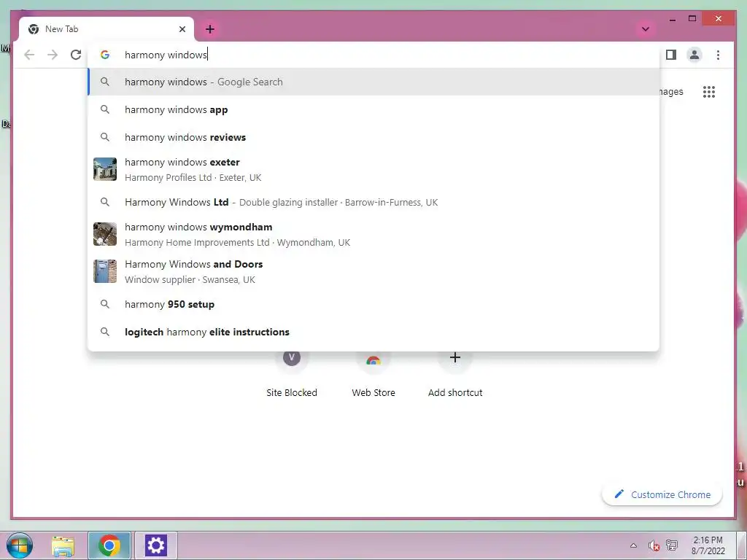Pick 'logitech harmony elite instructions' suggestion

[373, 332]
